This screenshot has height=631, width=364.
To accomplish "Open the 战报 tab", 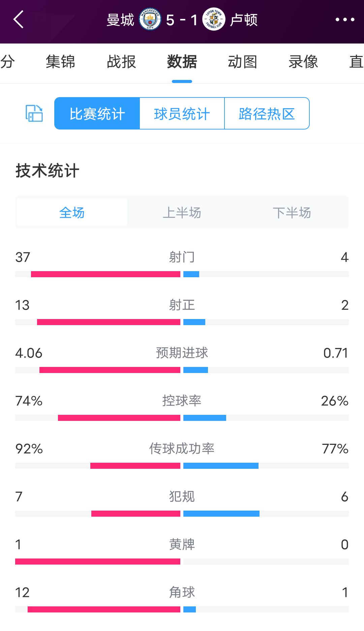I will (121, 62).
